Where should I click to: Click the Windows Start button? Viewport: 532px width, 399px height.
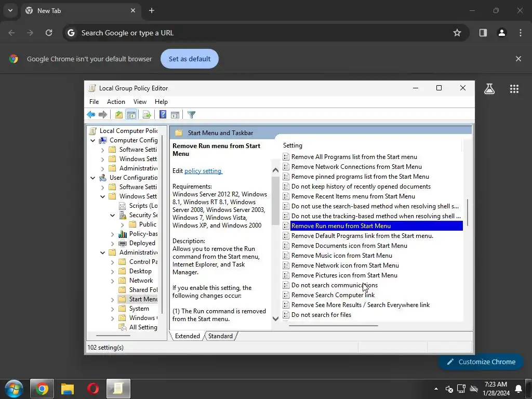14,389
